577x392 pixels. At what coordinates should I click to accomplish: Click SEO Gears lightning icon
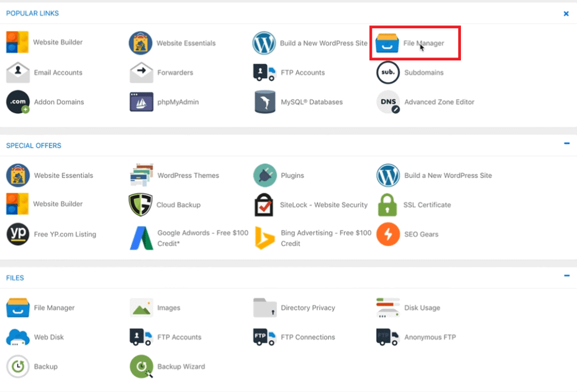(x=388, y=234)
